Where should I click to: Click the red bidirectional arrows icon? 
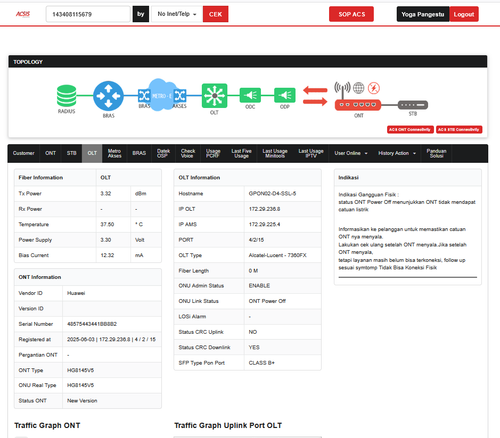point(315,96)
